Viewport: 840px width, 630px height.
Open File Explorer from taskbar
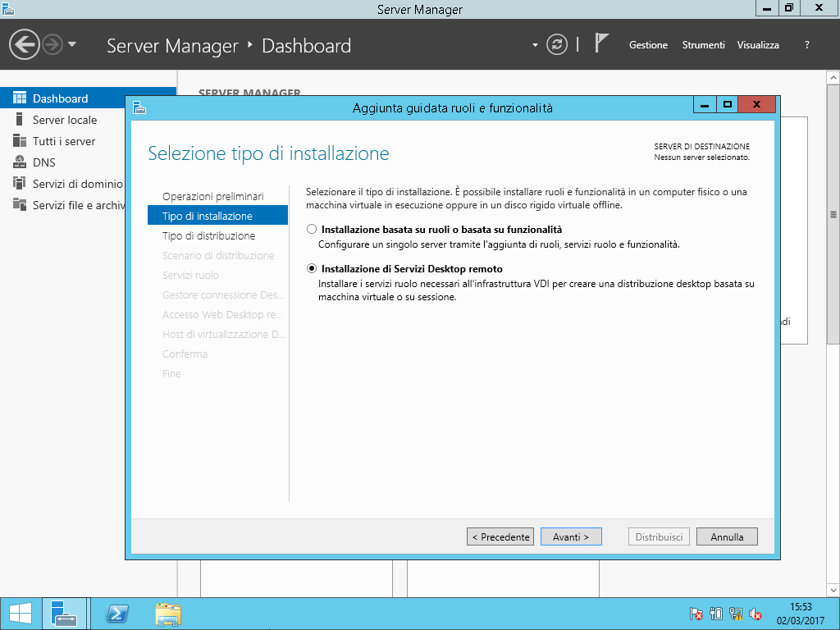168,614
